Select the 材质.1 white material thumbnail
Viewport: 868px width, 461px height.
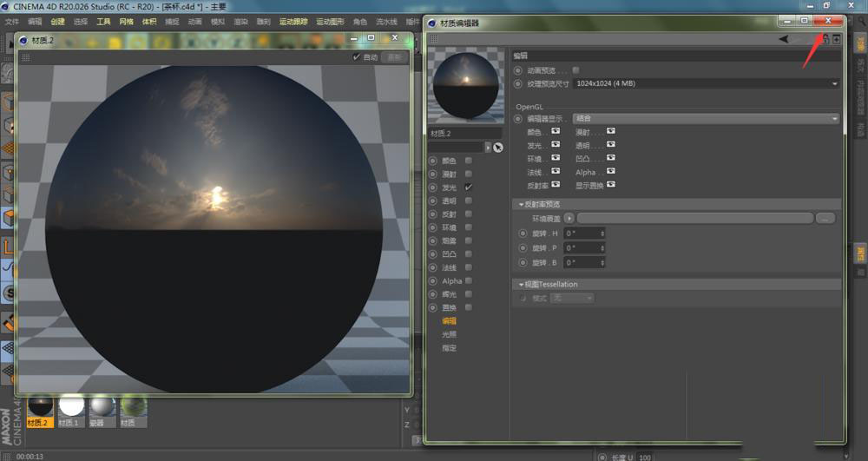tap(71, 412)
